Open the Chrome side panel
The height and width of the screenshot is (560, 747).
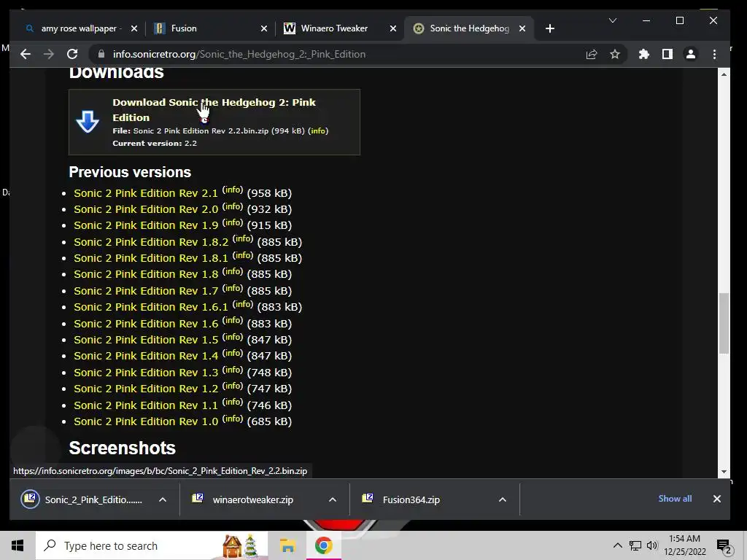tap(667, 54)
